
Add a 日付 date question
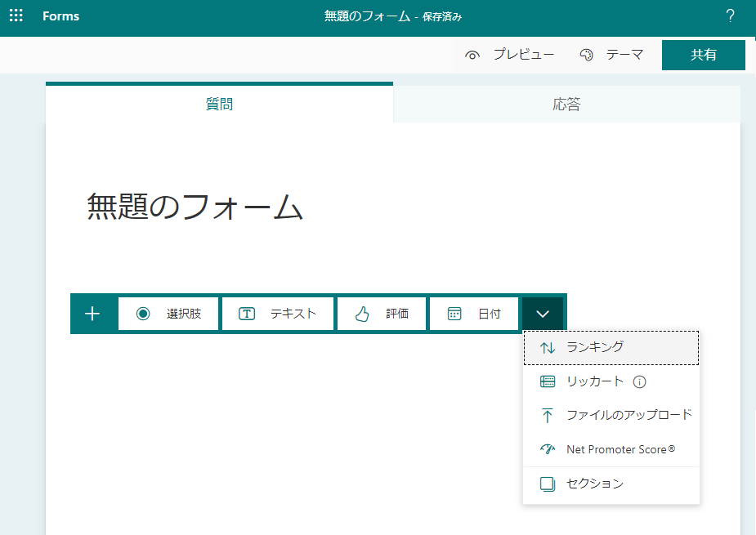point(474,314)
